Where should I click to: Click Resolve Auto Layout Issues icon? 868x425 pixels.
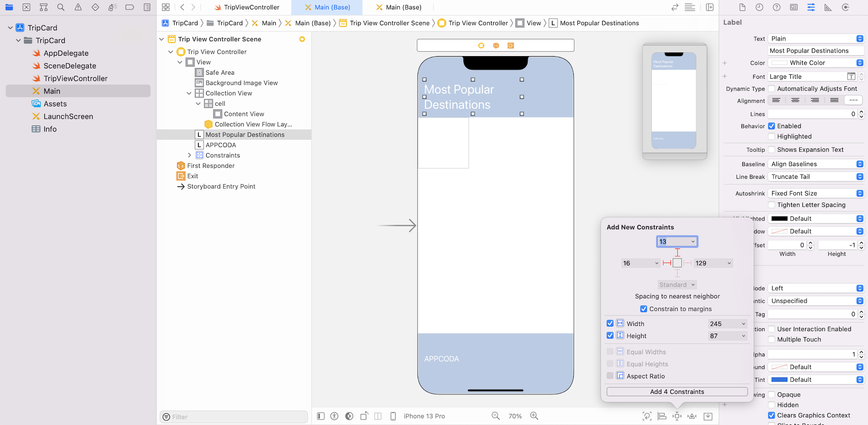(692, 416)
